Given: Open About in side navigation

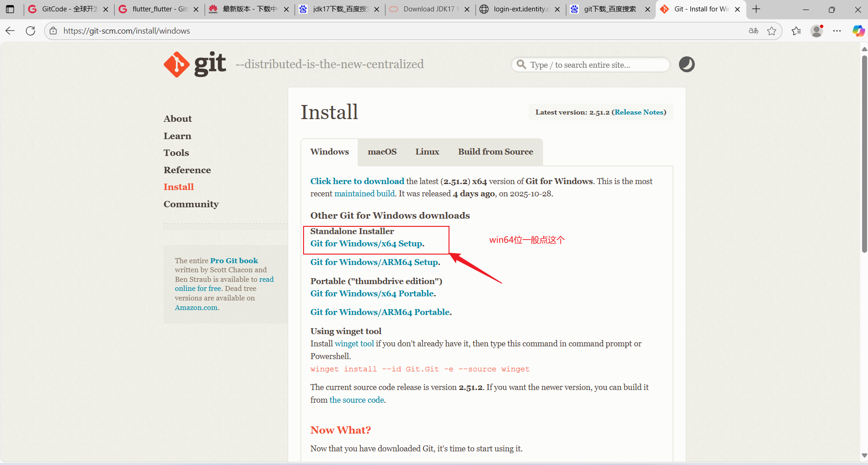Looking at the screenshot, I should click(x=178, y=119).
